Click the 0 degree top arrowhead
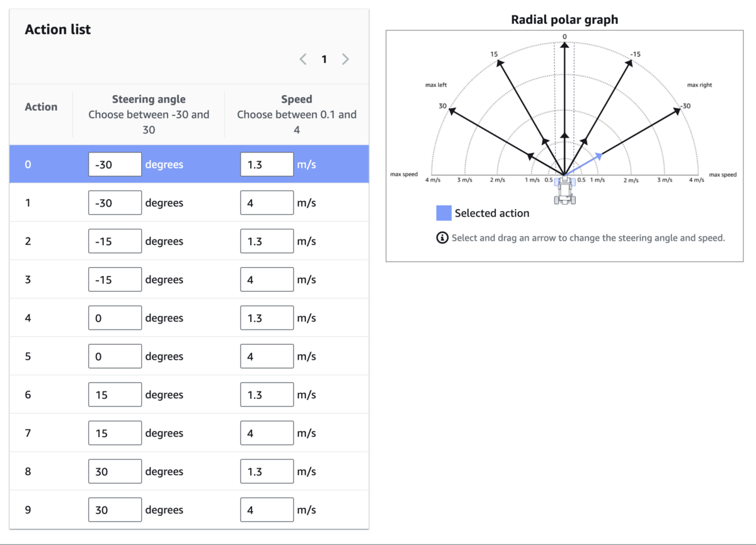Viewport: 756px width, 545px height. click(x=564, y=45)
